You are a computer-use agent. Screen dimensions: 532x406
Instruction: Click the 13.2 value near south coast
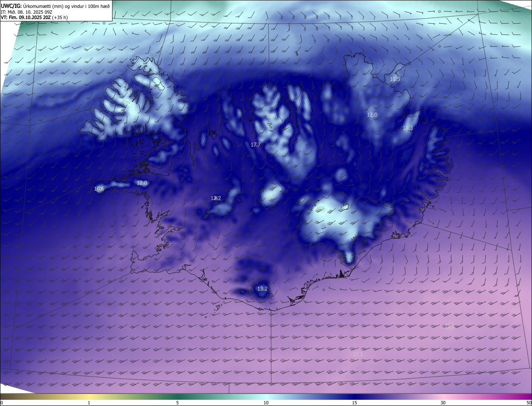click(262, 289)
